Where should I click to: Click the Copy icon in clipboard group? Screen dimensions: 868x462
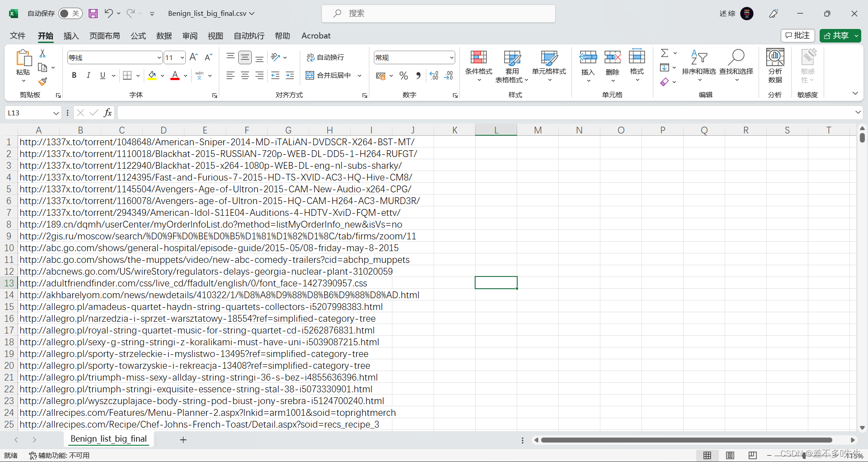[43, 67]
